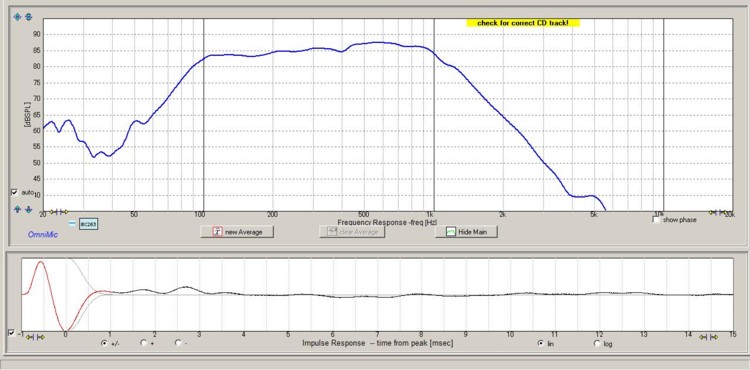The width and height of the screenshot is (750, 370).
Task: Click the 1k frequency axis label
Action: pos(431,214)
